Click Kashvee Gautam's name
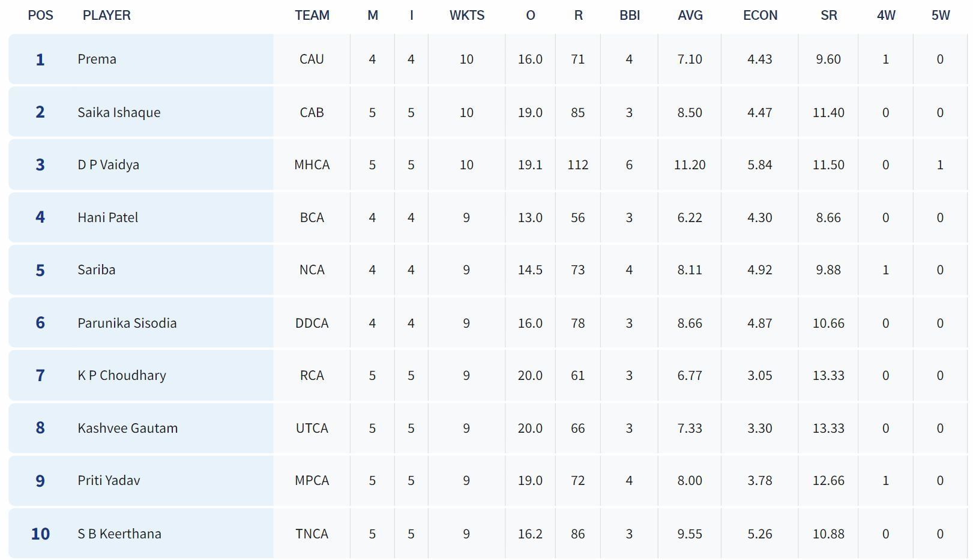 click(x=127, y=428)
